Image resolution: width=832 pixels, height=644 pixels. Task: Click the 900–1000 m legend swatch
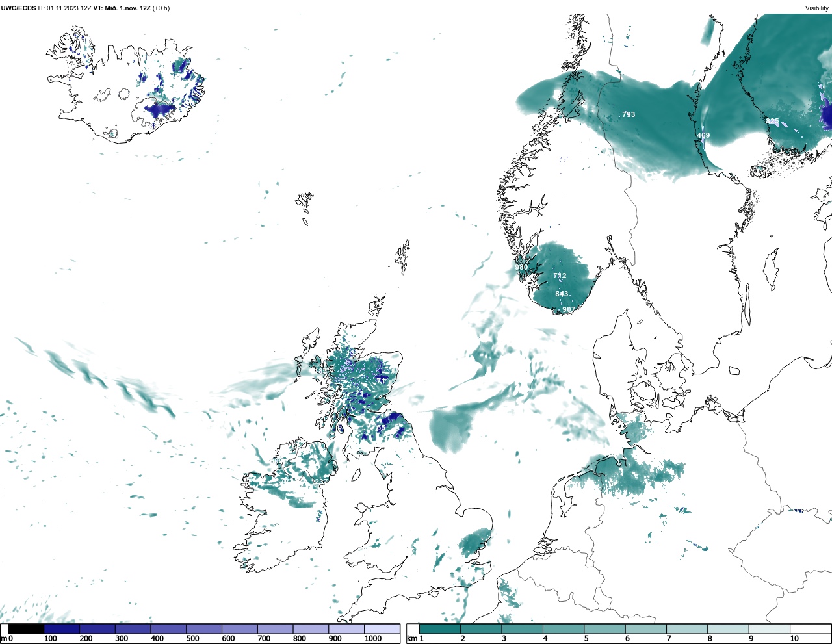(346, 628)
